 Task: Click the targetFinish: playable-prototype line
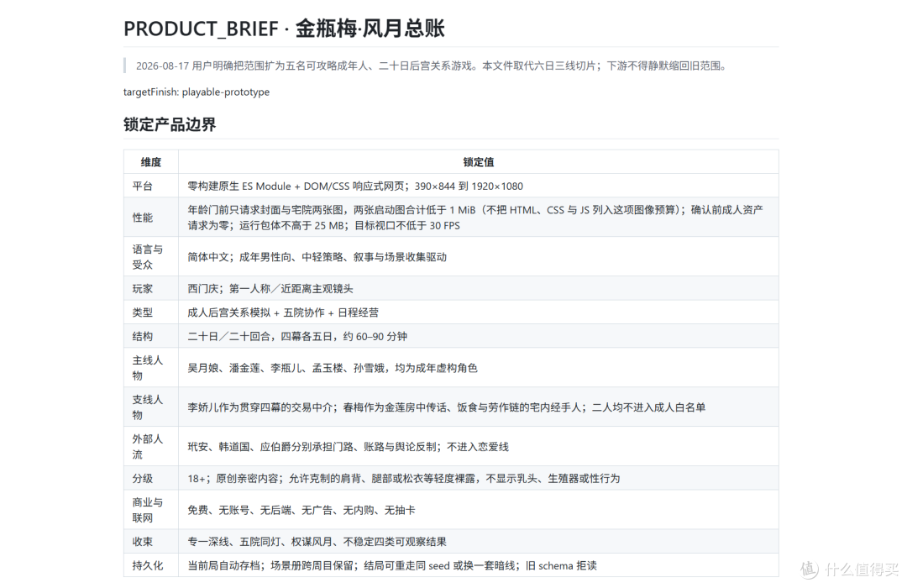coord(196,92)
